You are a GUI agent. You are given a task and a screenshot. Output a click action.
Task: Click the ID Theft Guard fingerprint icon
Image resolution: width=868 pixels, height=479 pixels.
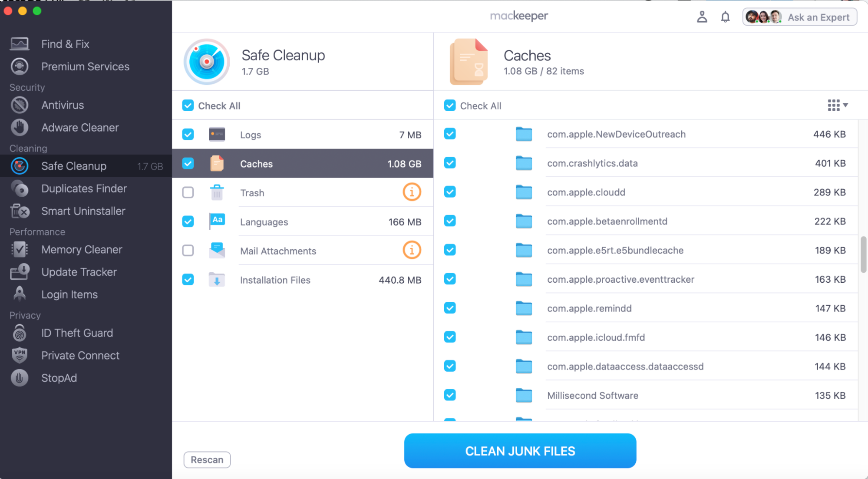coord(20,333)
